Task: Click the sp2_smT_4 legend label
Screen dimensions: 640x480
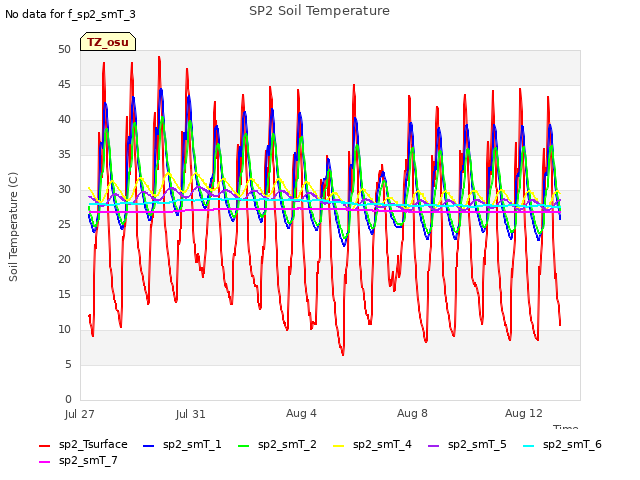Action: click(382, 444)
